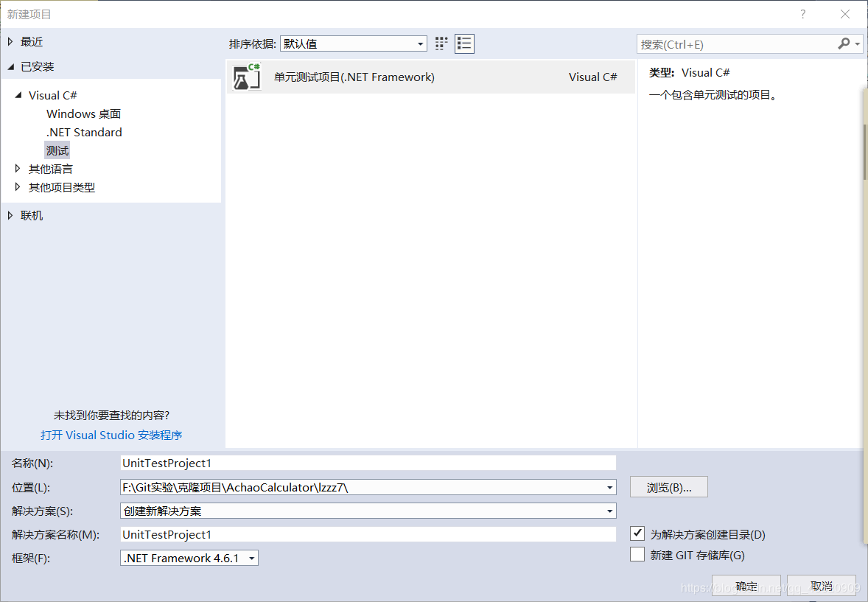Switch to small icons grid view

[441, 43]
